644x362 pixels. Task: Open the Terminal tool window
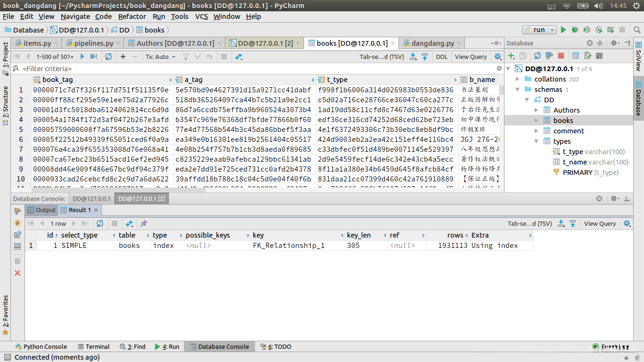pyautogui.click(x=93, y=346)
